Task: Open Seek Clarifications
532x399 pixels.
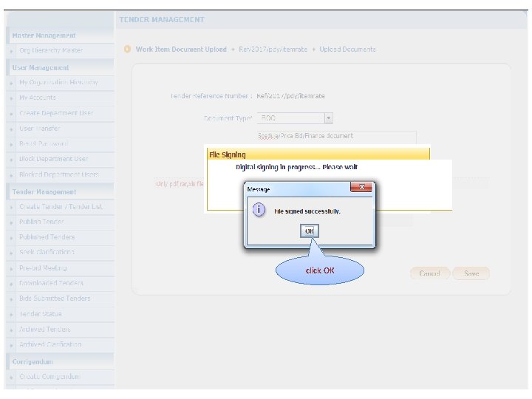Action: pyautogui.click(x=47, y=252)
